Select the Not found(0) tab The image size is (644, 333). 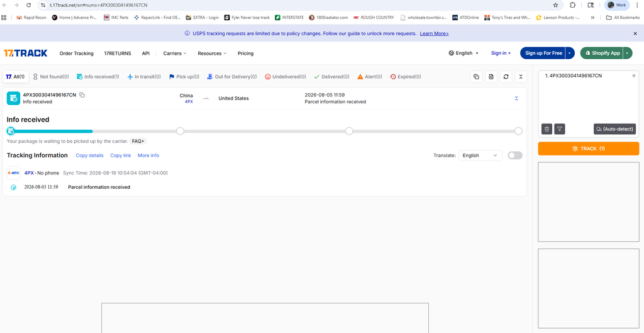[51, 76]
